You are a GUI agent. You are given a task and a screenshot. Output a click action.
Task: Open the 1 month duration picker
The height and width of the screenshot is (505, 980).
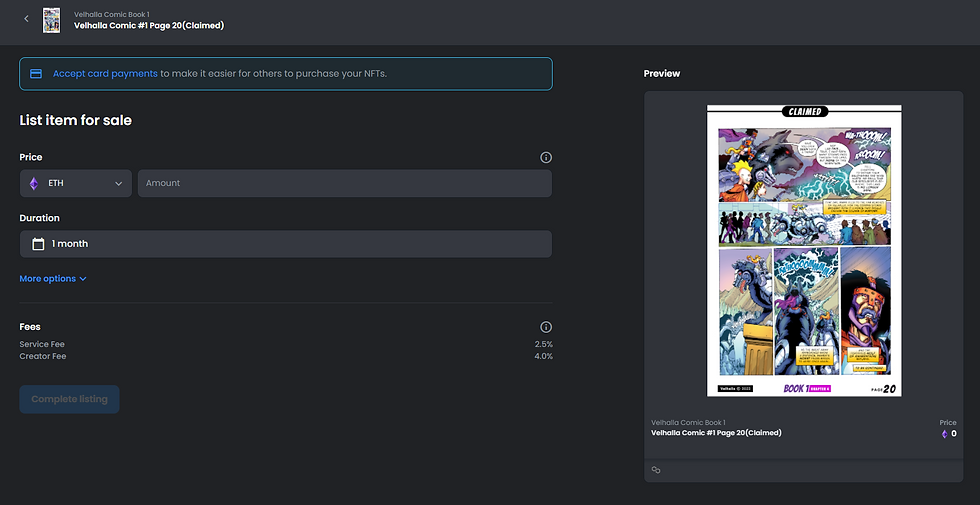pyautogui.click(x=286, y=244)
